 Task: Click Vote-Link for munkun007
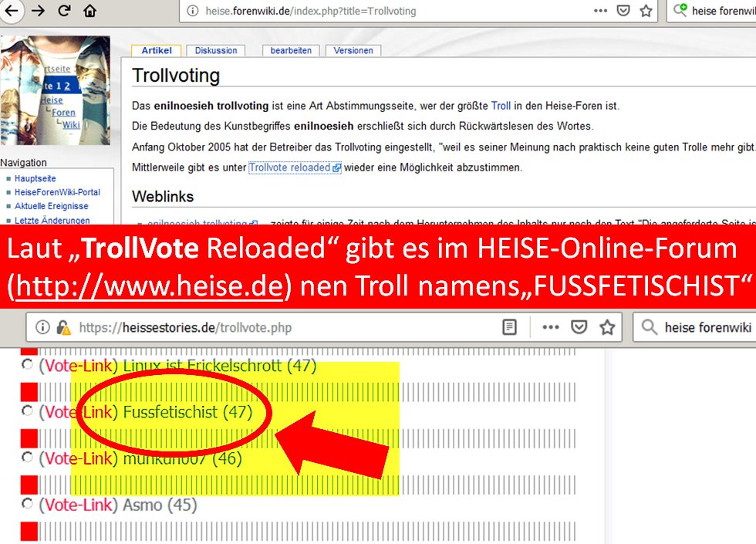[x=78, y=458]
